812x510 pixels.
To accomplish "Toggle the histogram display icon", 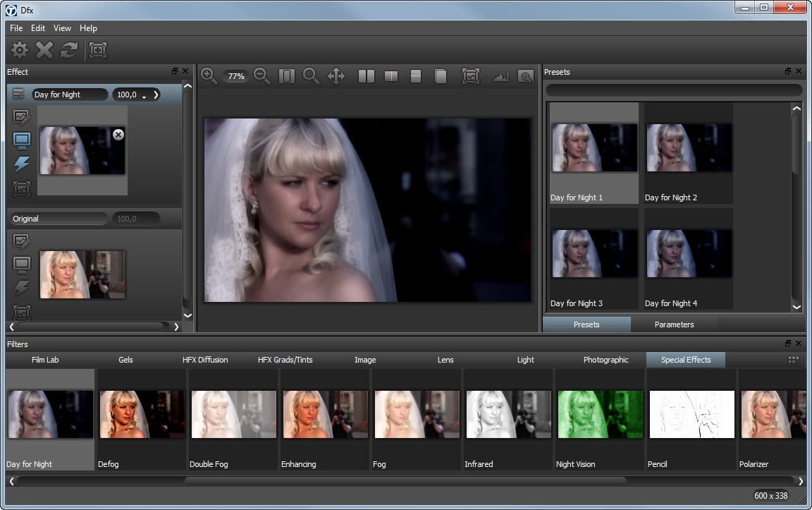I will click(x=500, y=77).
